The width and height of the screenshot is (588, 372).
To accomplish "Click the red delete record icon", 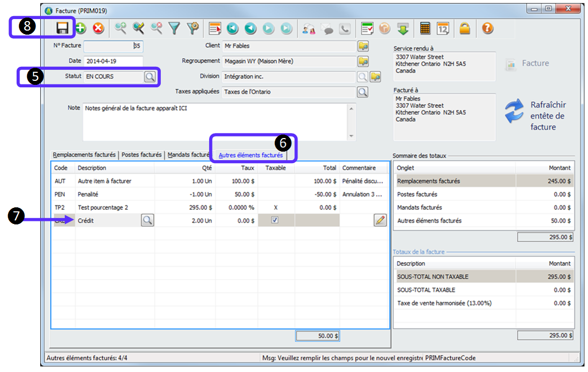I will (98, 29).
